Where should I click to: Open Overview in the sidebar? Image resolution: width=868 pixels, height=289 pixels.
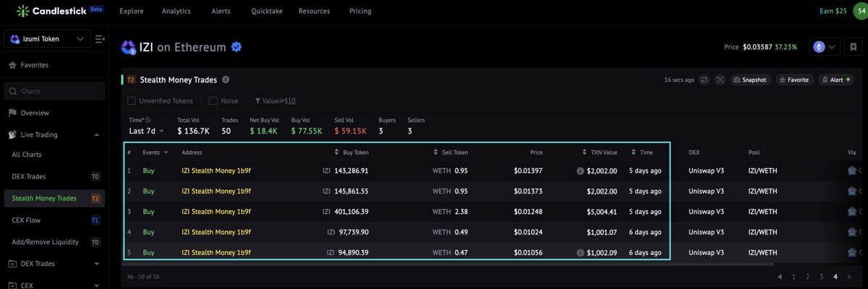coord(35,113)
